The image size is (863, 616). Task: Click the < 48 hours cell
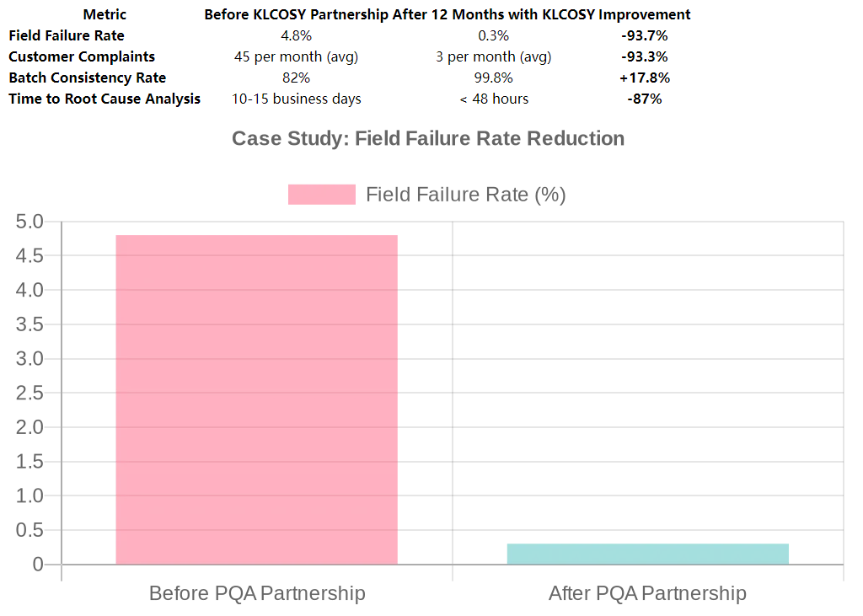(494, 99)
